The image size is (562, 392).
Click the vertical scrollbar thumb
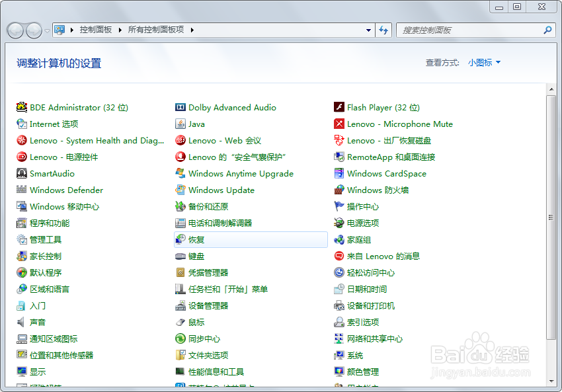pos(551,217)
